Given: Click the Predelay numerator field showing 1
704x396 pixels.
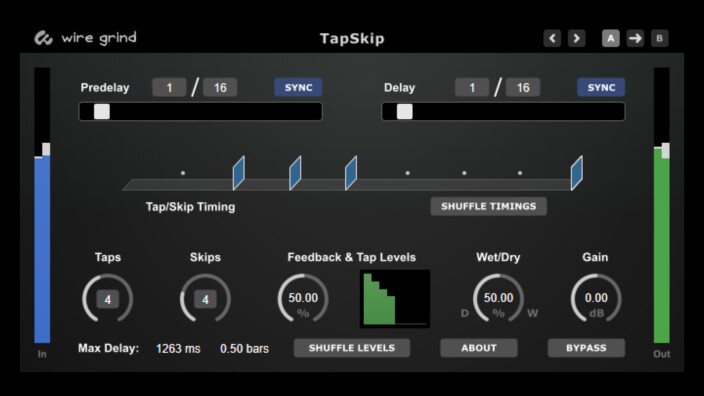Looking at the screenshot, I should (x=169, y=88).
